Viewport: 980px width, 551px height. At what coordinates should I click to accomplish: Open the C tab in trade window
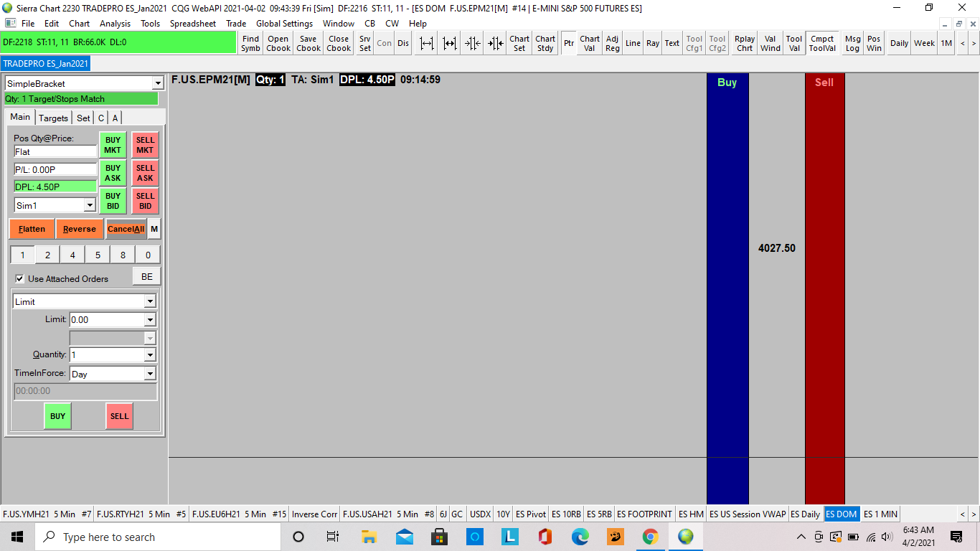[x=101, y=118]
